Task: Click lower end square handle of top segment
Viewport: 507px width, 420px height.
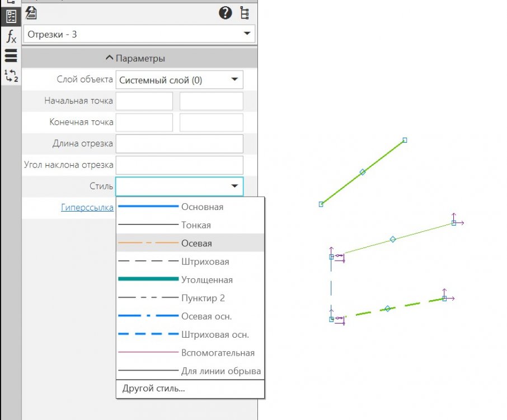Action: pyautogui.click(x=321, y=204)
